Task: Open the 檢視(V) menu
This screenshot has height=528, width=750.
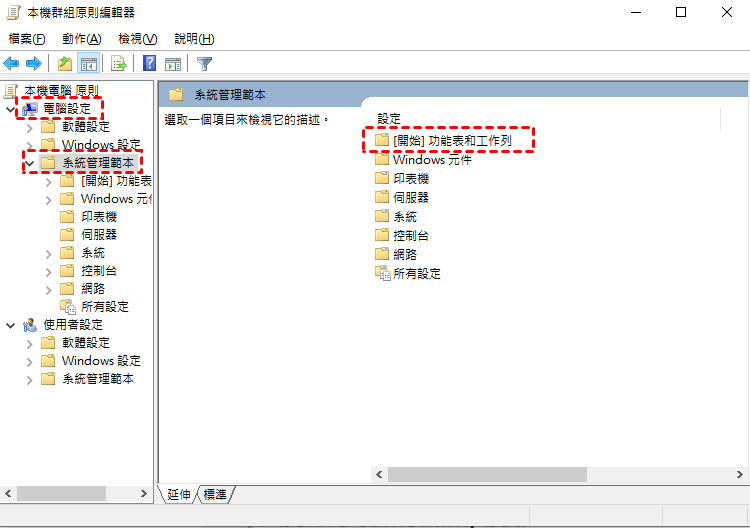Action: click(x=138, y=39)
